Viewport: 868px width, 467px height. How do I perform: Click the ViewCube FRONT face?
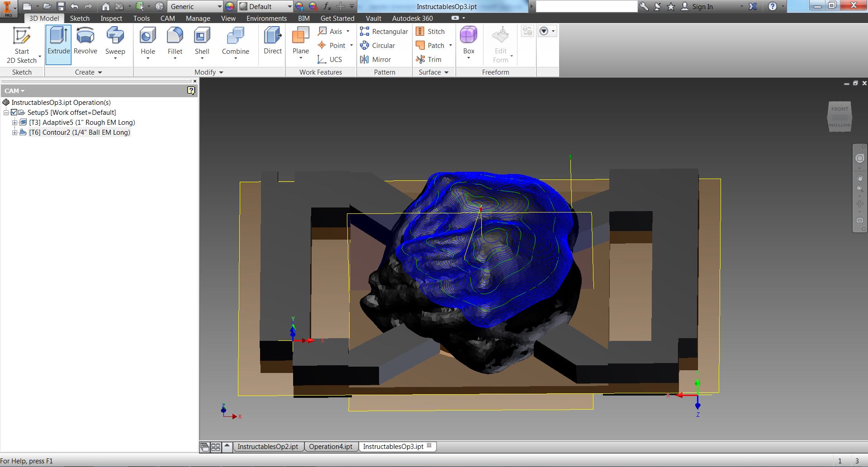click(840, 109)
